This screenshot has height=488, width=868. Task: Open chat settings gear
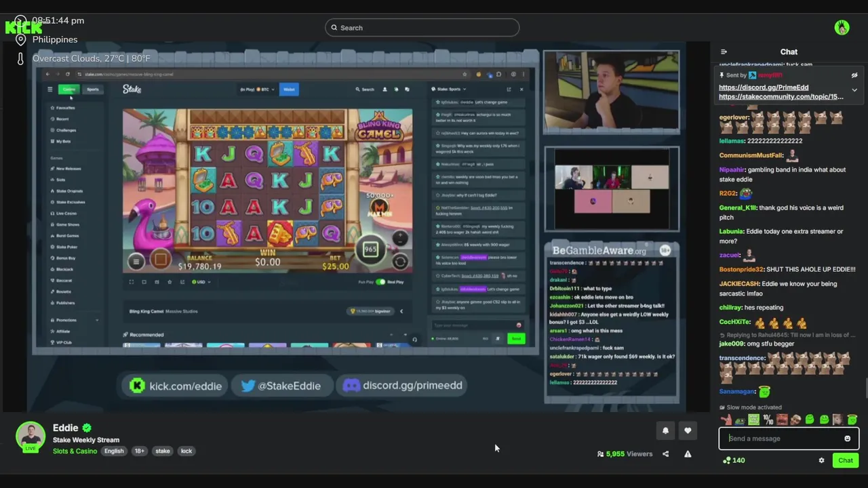pyautogui.click(x=821, y=460)
